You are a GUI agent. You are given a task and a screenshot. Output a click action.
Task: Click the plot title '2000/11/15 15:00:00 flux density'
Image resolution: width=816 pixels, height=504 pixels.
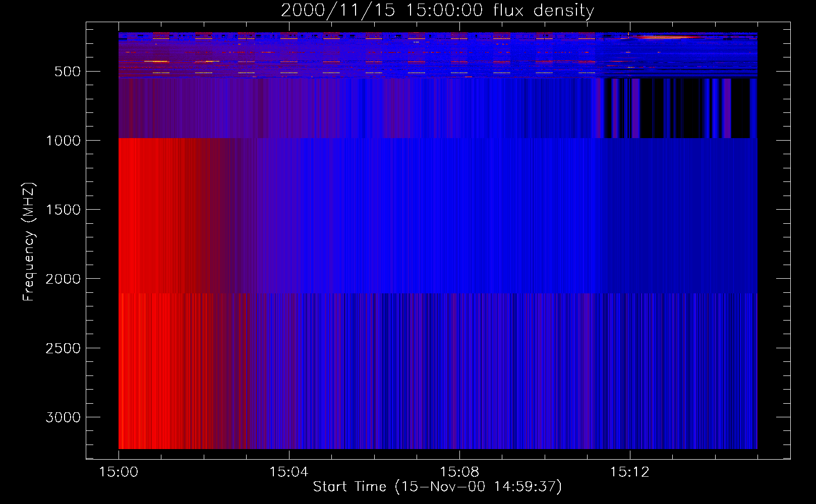pos(437,11)
